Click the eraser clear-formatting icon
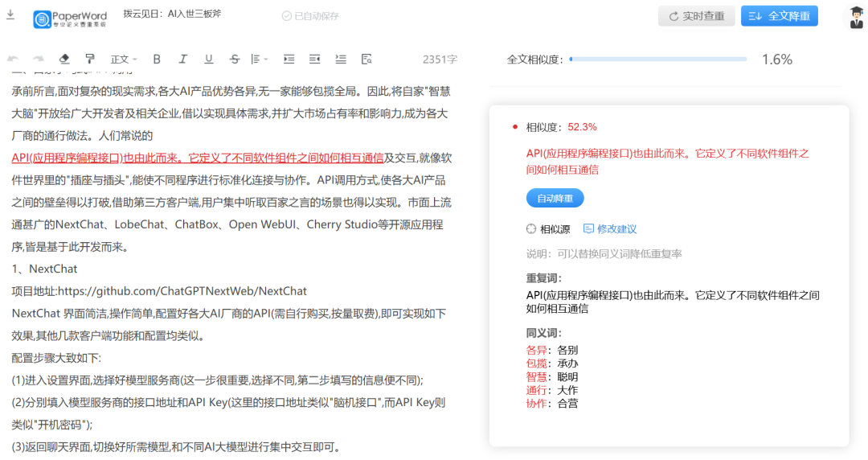This screenshot has height=460, width=868. 64,60
